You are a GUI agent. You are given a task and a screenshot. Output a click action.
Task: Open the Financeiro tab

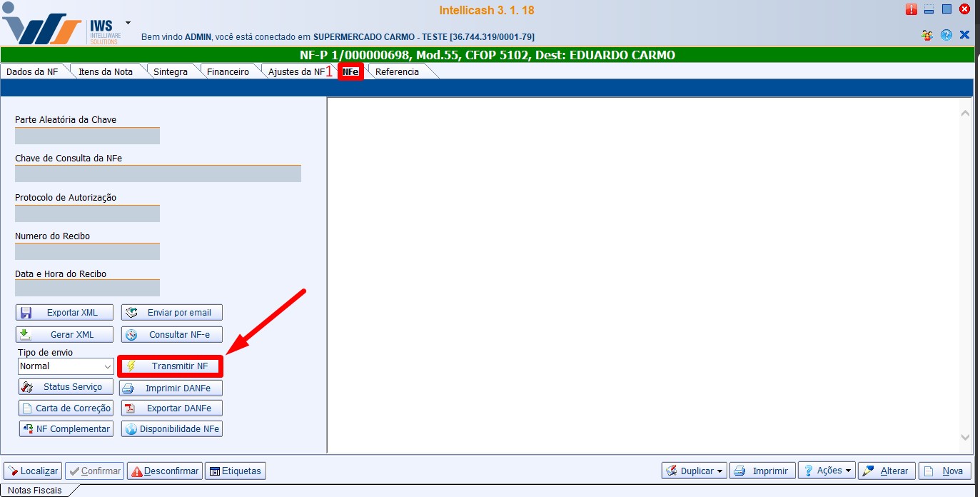point(228,71)
